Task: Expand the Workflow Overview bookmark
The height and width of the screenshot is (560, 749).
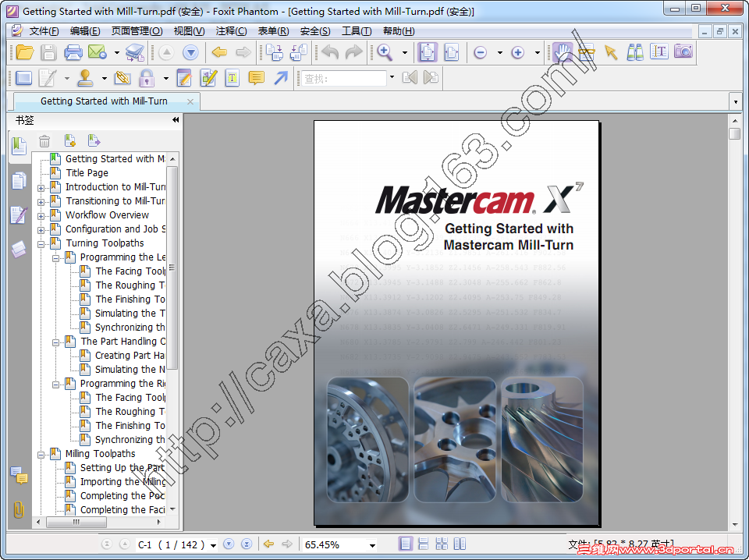Action: [41, 216]
